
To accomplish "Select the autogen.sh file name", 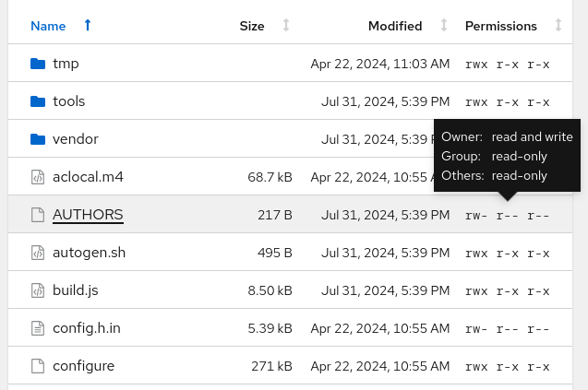I will click(x=89, y=253).
